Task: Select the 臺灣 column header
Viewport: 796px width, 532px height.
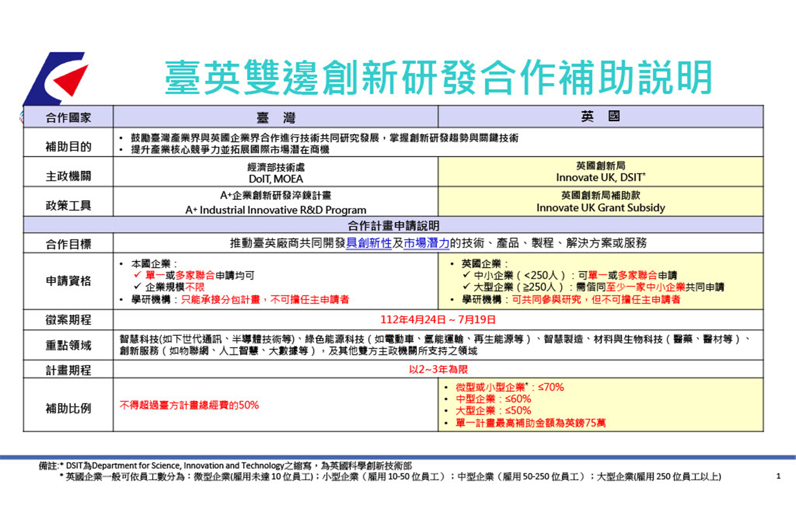Action: [276, 117]
